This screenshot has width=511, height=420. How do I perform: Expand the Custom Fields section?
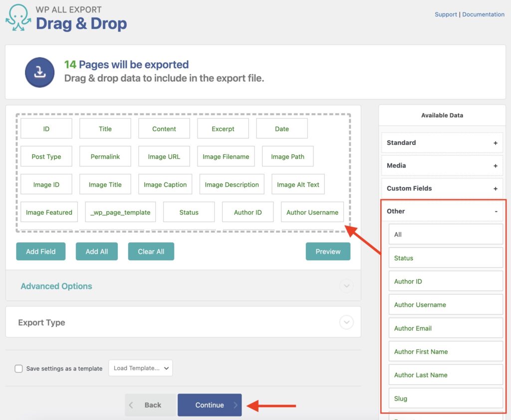point(496,188)
